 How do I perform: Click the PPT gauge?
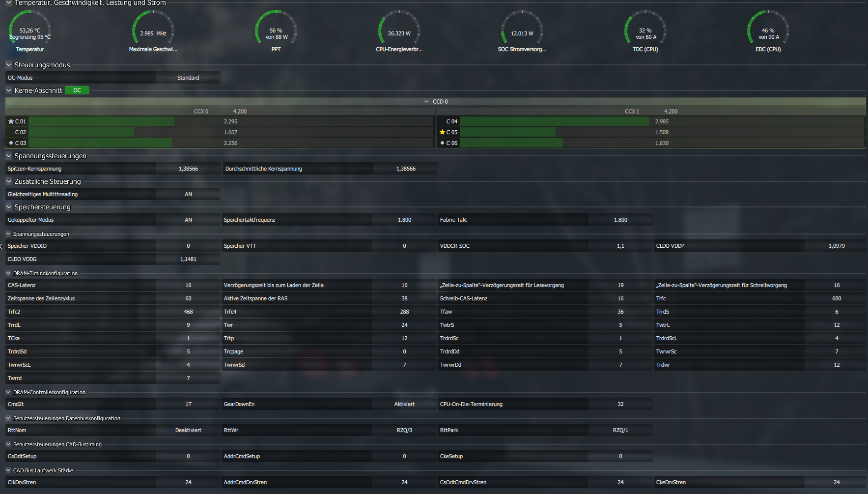[277, 31]
